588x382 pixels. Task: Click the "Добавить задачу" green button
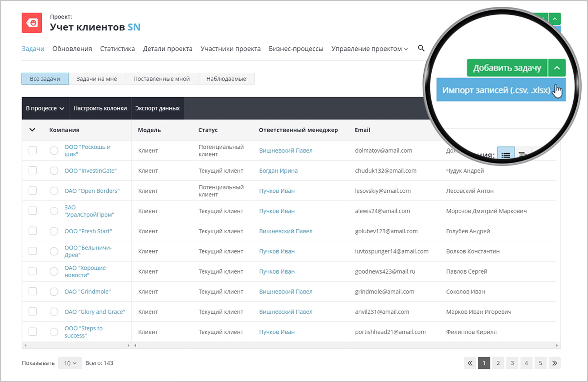507,68
